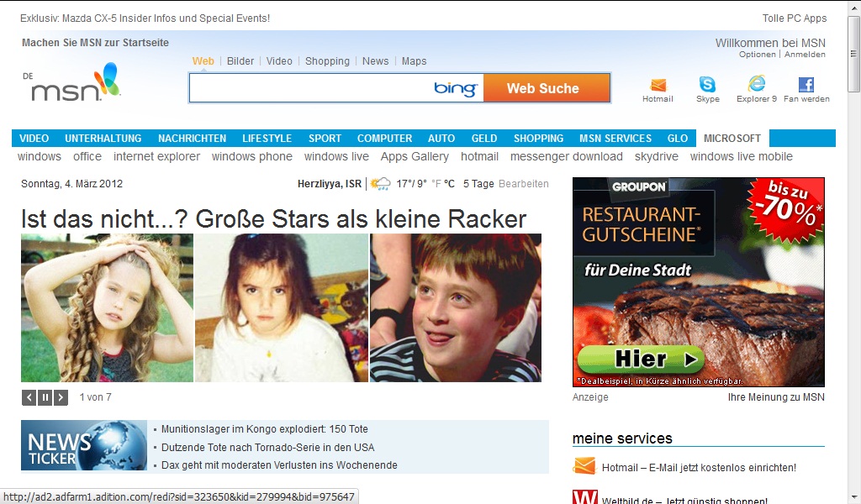Viewport: 861px width, 504px height.
Task: Open the AUTO navigation menu
Action: tap(441, 139)
